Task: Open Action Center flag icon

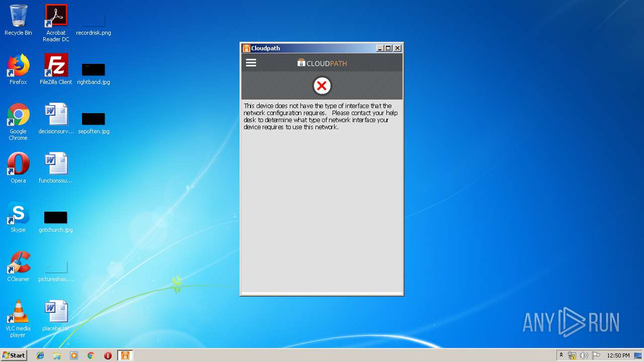Action: pyautogui.click(x=596, y=355)
